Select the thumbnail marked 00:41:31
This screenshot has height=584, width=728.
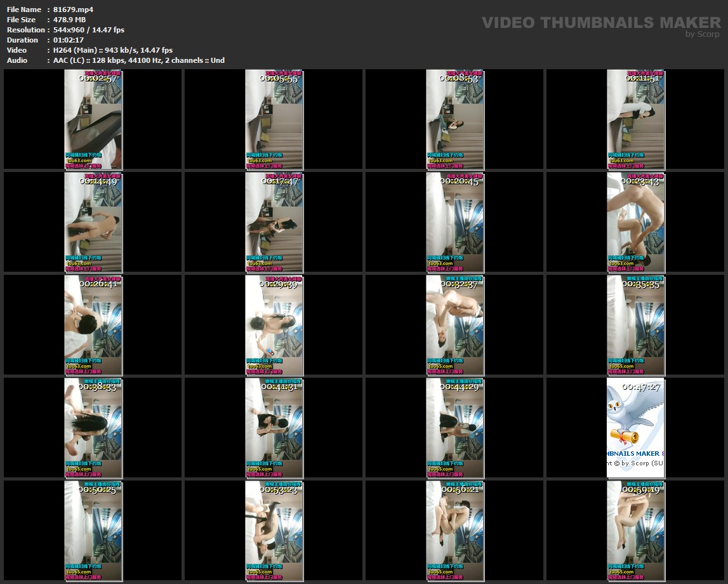(x=274, y=428)
